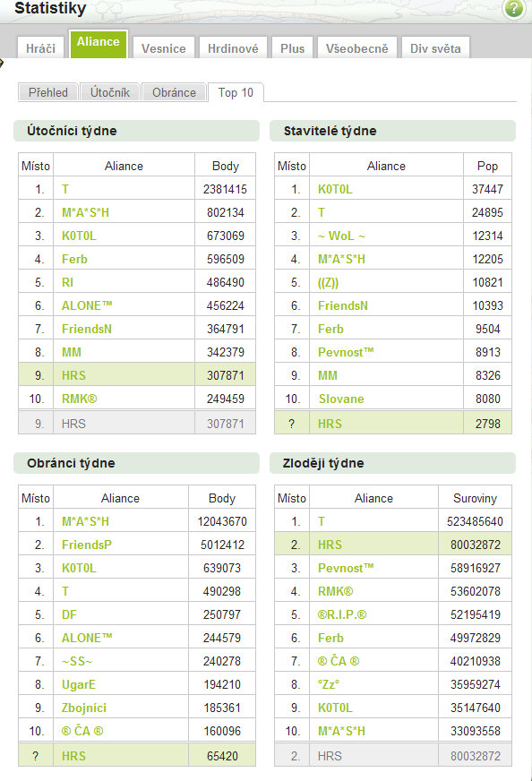Open alliance ALONE™ in attackers table

[87, 305]
